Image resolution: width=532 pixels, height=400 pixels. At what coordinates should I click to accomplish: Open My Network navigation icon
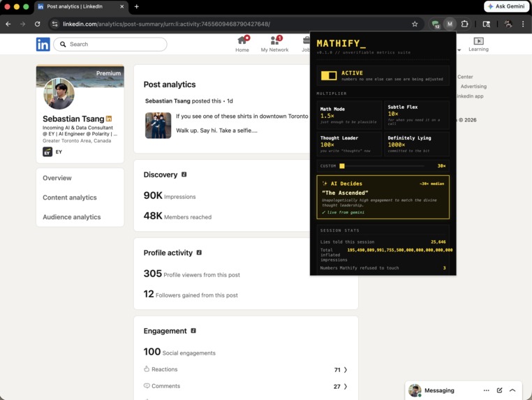pyautogui.click(x=274, y=44)
